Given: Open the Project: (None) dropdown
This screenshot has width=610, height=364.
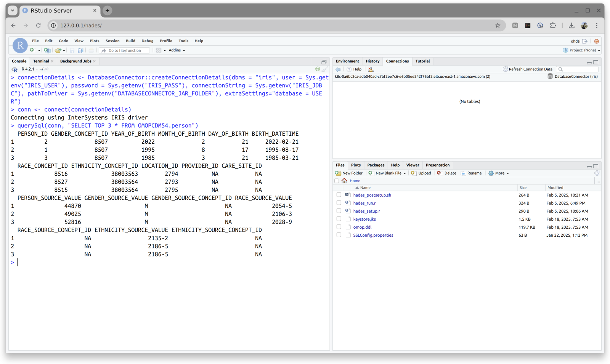Looking at the screenshot, I should [582, 50].
